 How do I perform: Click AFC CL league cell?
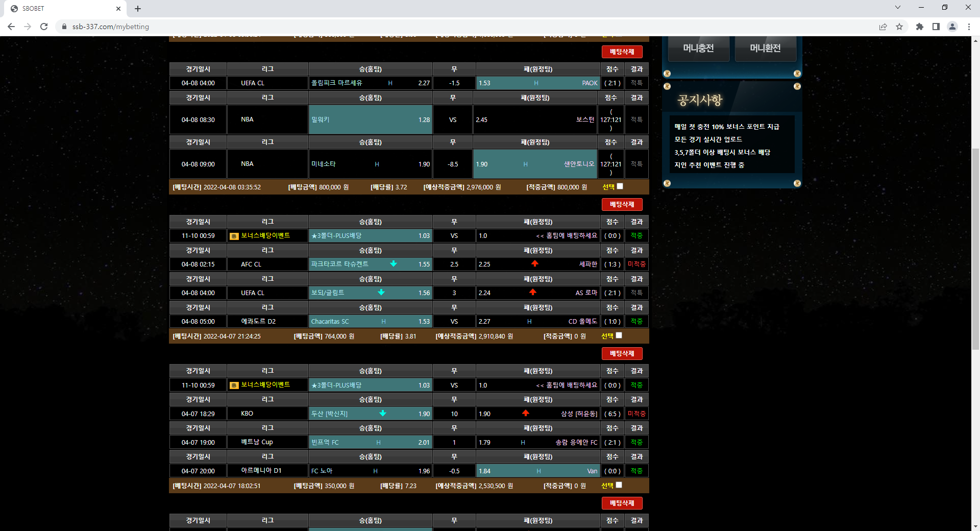click(267, 264)
